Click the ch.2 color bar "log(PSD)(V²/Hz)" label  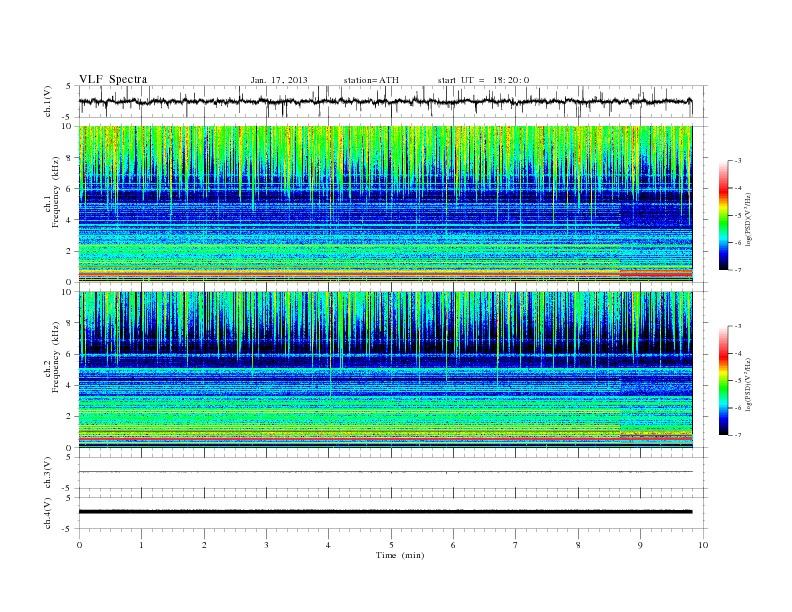[748, 385]
